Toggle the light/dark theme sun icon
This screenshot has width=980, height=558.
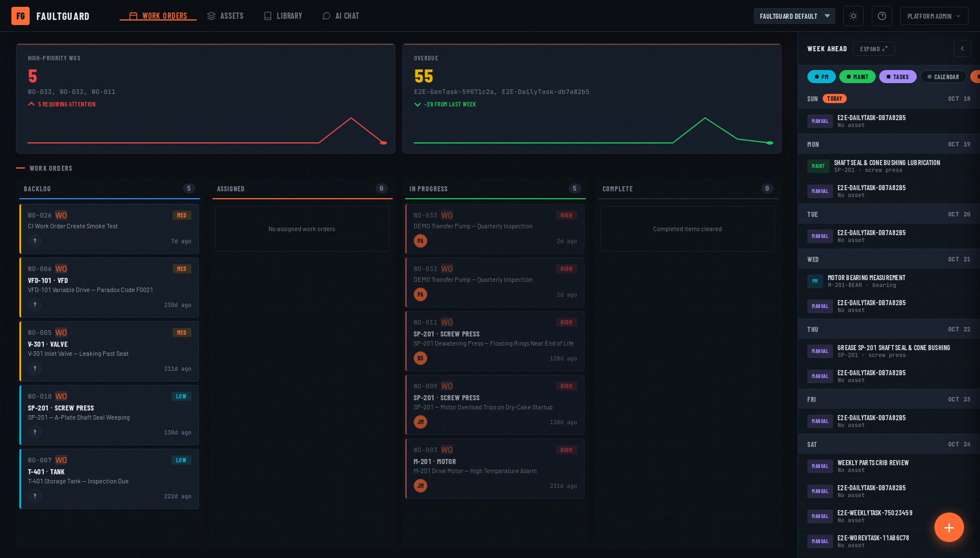point(854,16)
